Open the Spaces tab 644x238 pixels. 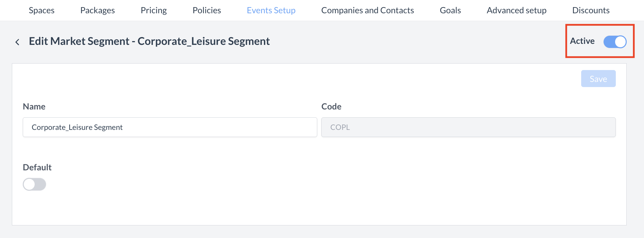point(41,10)
